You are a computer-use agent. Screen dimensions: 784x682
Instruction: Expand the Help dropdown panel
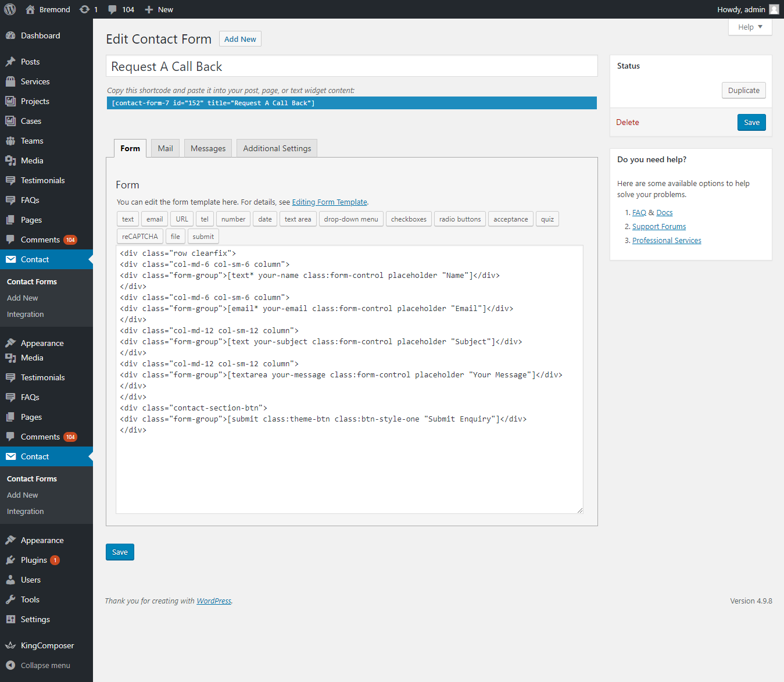(x=750, y=27)
